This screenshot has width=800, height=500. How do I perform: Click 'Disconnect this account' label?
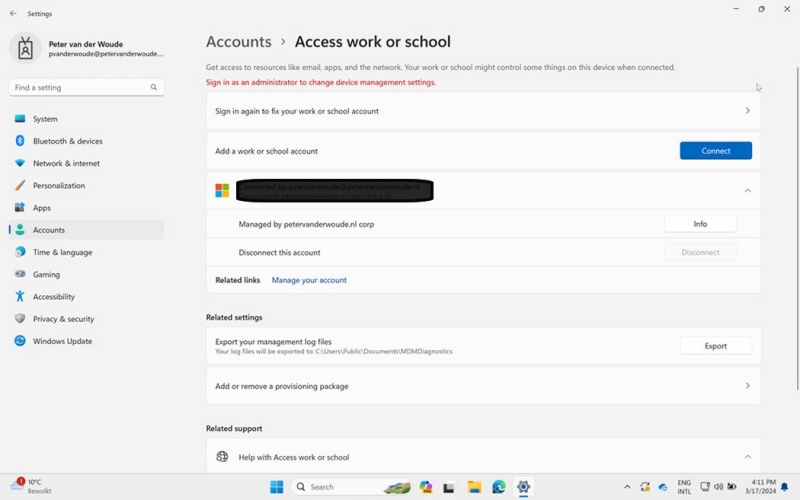click(x=279, y=253)
